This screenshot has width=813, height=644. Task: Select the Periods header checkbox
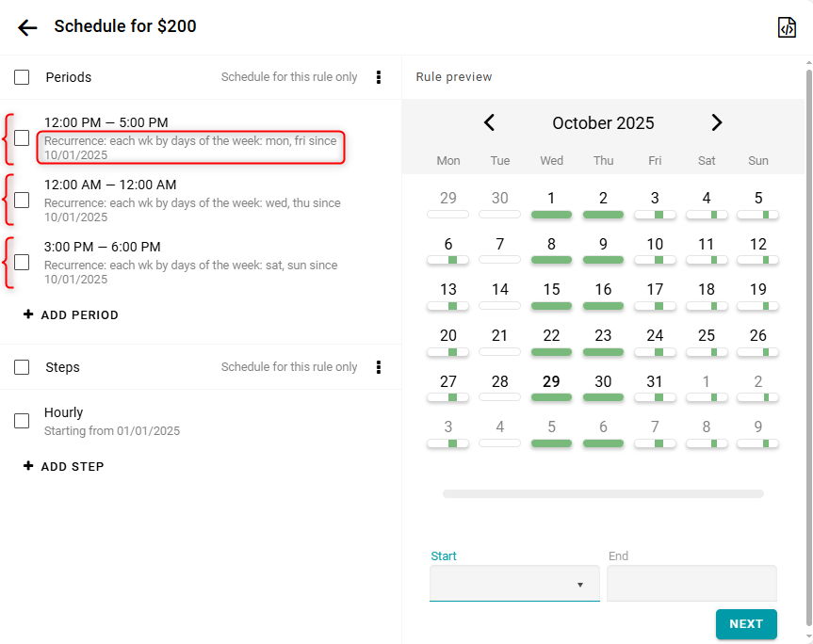click(x=22, y=77)
